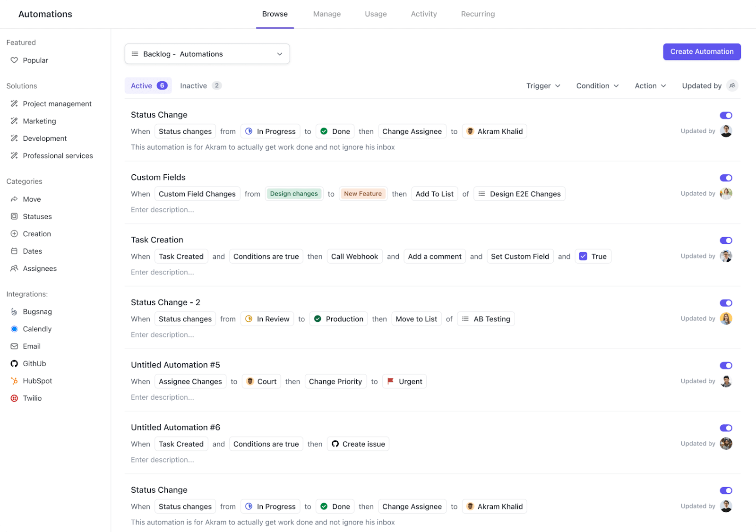
Task: Click the Create Automation button
Action: pos(702,51)
